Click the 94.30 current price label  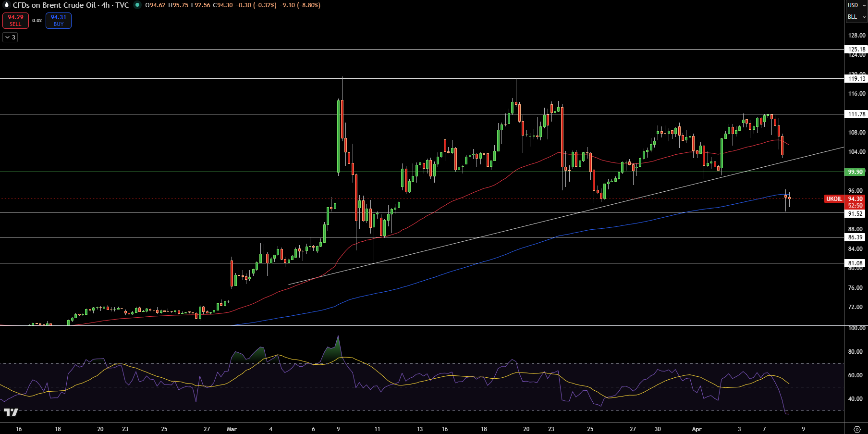click(855, 198)
